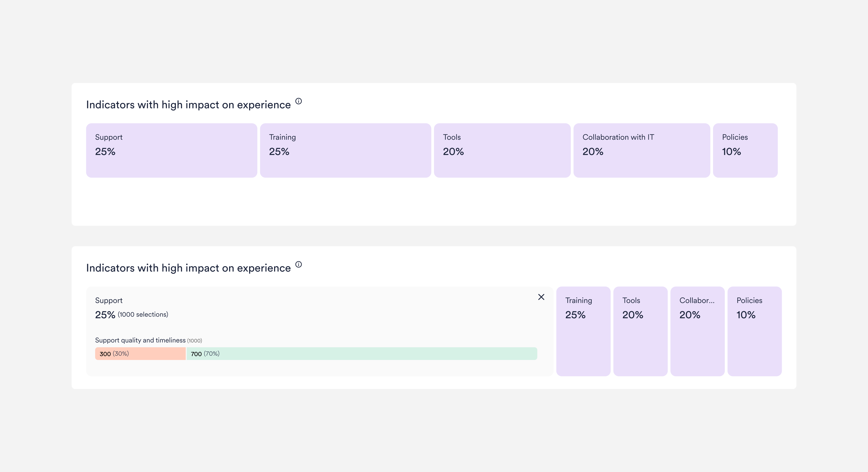Click the top panel heading text

click(x=188, y=105)
